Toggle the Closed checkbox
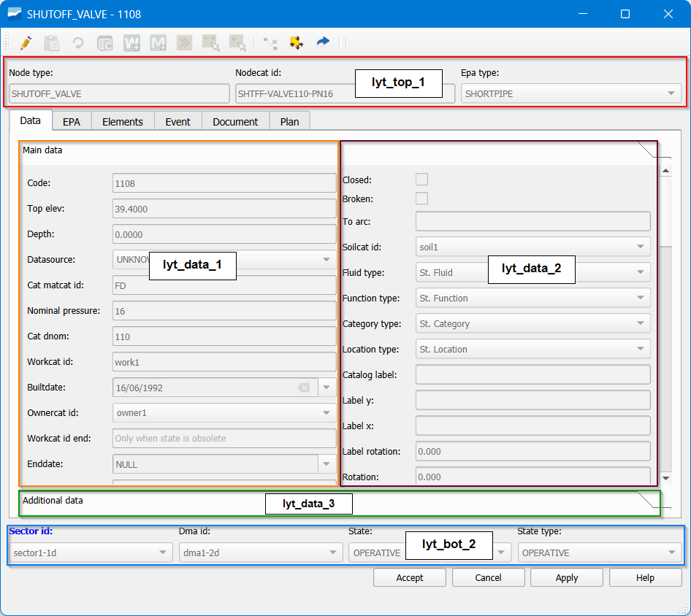This screenshot has height=616, width=691. click(x=421, y=180)
